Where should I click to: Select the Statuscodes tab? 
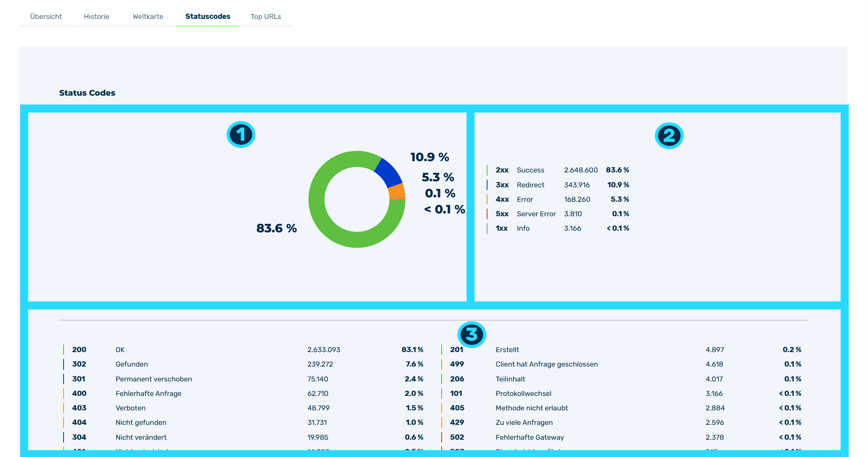point(208,16)
